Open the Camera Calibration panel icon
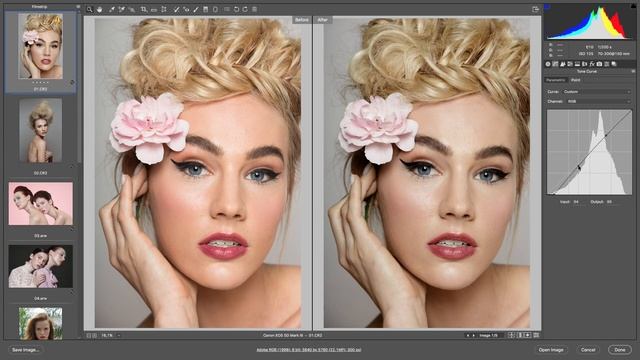 tap(599, 64)
